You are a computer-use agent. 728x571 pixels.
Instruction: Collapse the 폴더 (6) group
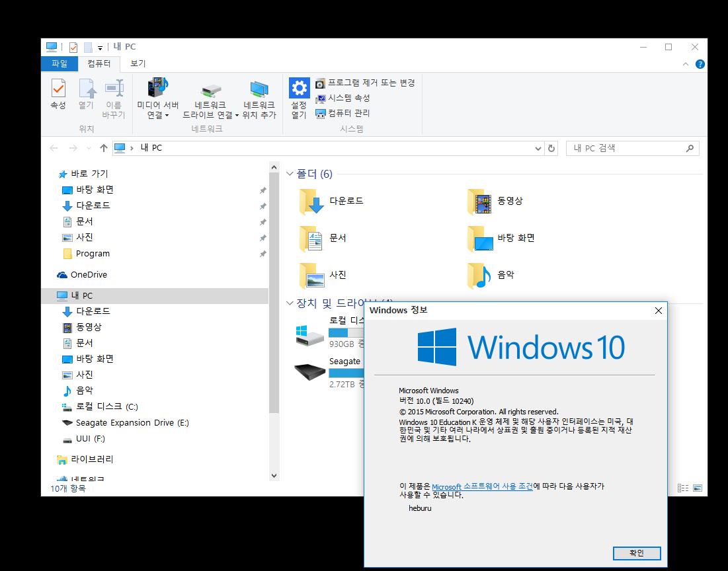(290, 174)
